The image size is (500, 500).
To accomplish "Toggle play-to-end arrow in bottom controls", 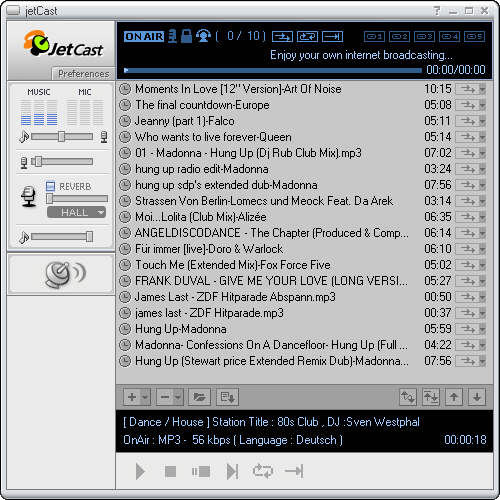I will tap(294, 471).
